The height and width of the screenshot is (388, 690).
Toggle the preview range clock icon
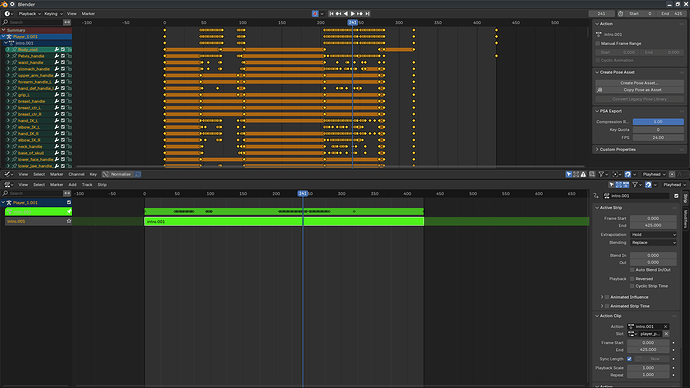(620, 14)
